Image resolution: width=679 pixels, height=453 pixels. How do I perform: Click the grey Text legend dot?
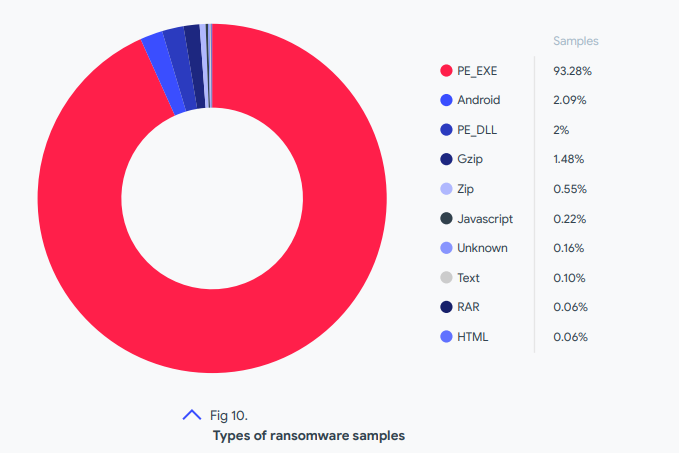coord(446,278)
